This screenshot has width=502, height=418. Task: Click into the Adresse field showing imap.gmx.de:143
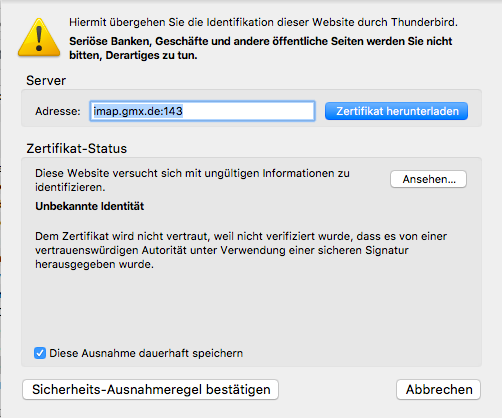click(202, 111)
